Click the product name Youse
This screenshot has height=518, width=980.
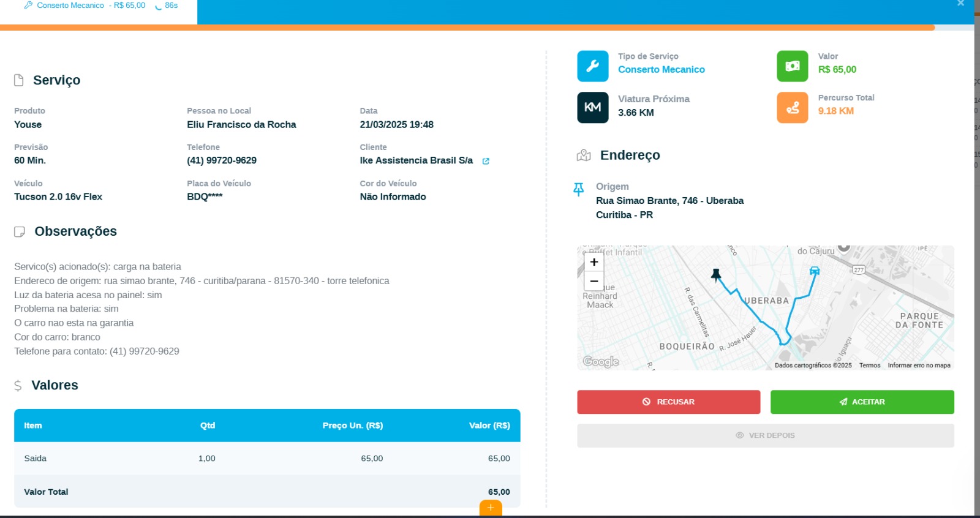click(x=28, y=124)
